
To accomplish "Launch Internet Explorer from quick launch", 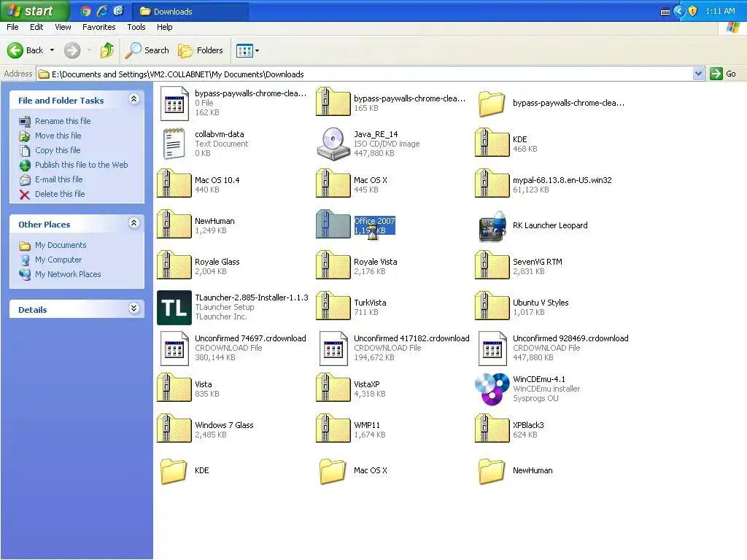I will (x=102, y=11).
